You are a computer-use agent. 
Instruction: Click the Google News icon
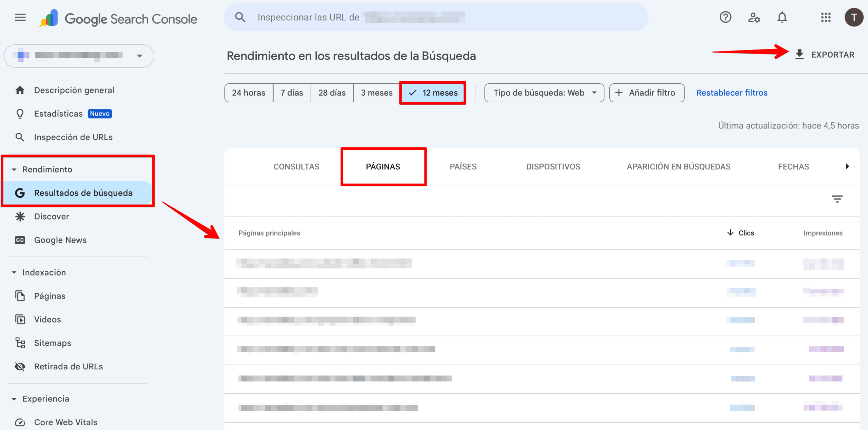tap(20, 240)
